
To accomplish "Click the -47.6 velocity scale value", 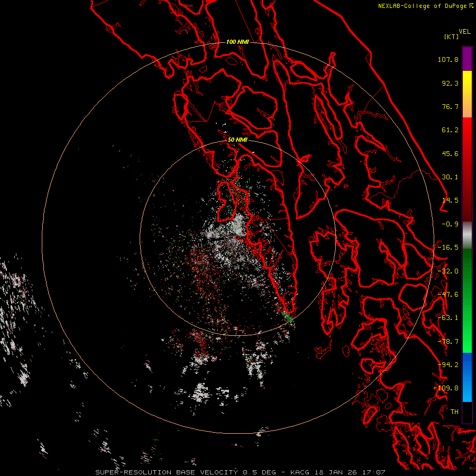I will click(448, 295).
